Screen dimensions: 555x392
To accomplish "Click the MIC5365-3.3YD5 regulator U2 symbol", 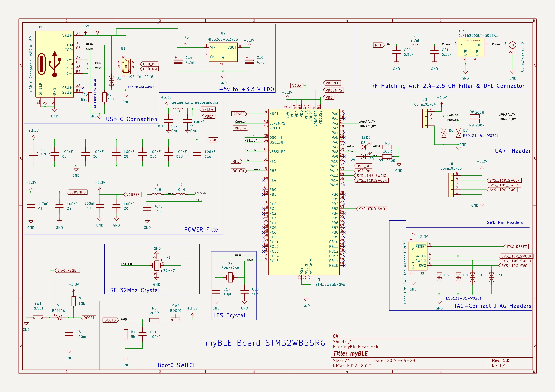I will [223, 52].
